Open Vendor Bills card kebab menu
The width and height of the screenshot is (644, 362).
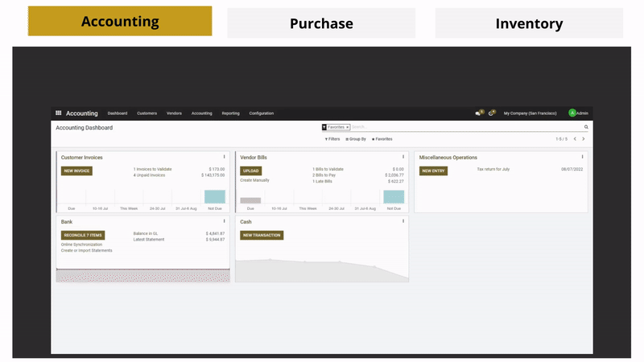tap(403, 157)
